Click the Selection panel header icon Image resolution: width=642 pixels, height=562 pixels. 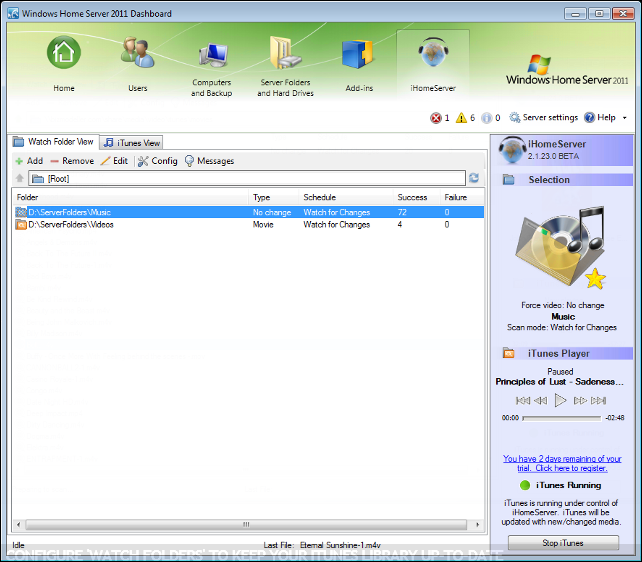pos(508,179)
